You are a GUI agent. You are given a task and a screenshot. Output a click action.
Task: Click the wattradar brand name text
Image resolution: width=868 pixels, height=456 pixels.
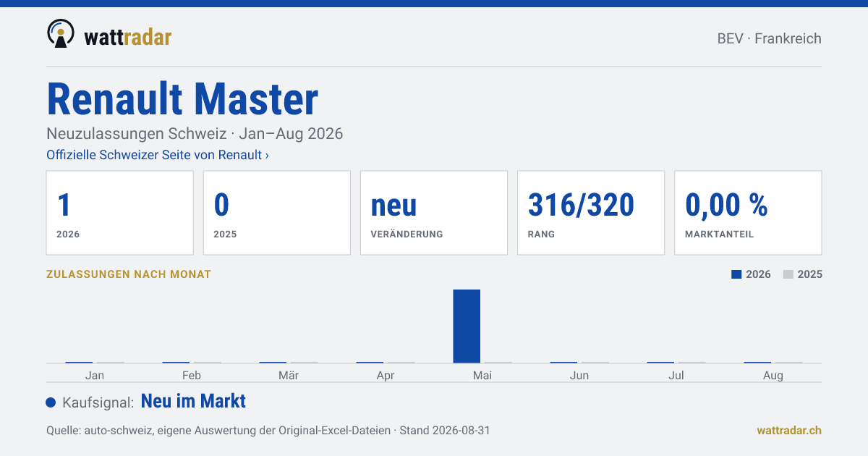(128, 37)
